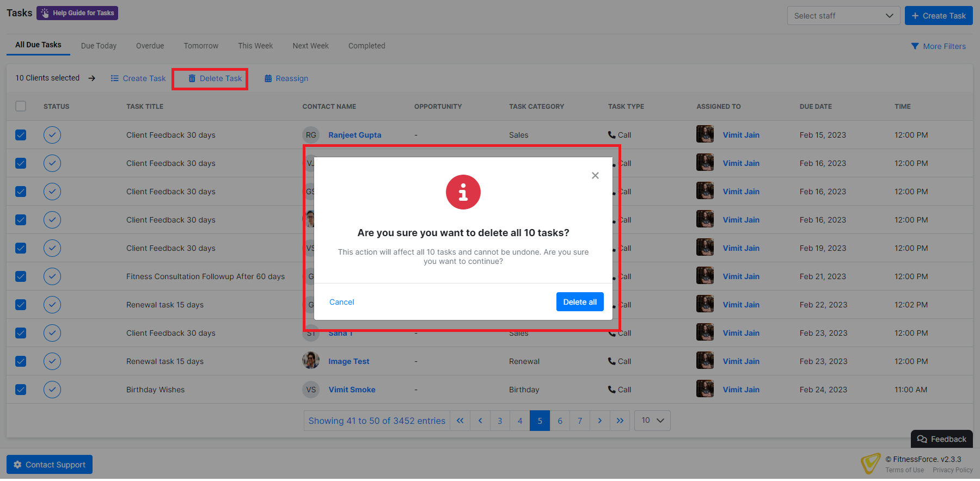The image size is (980, 481).
Task: Click the Delete Task trash icon
Action: click(x=192, y=78)
